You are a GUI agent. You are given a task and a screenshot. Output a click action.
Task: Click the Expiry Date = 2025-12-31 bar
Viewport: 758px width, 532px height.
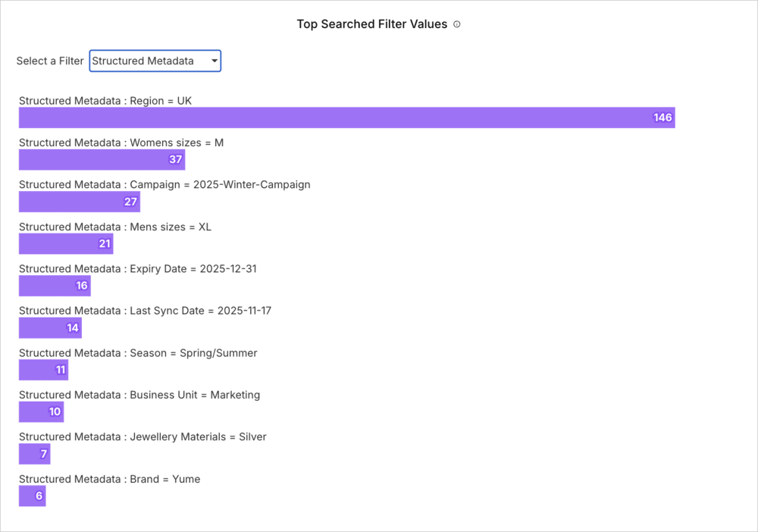(53, 286)
